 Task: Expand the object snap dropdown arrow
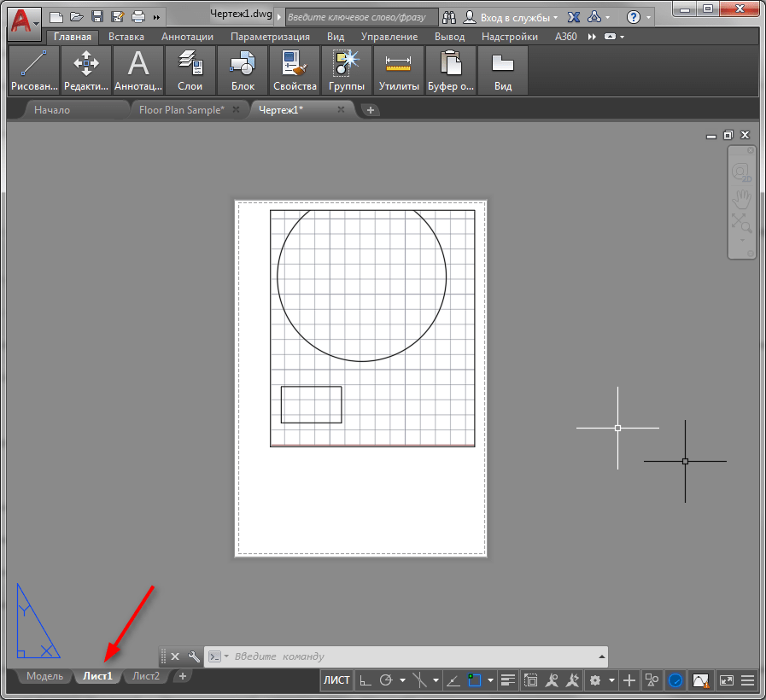pos(491,680)
